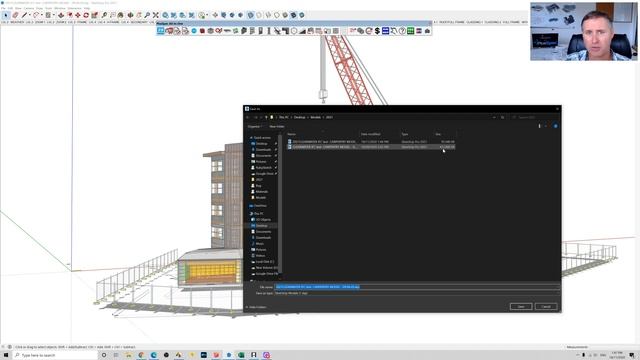The image size is (640, 360).
Task: Activate the Move tool with red arrows
Action: (x=78, y=15)
